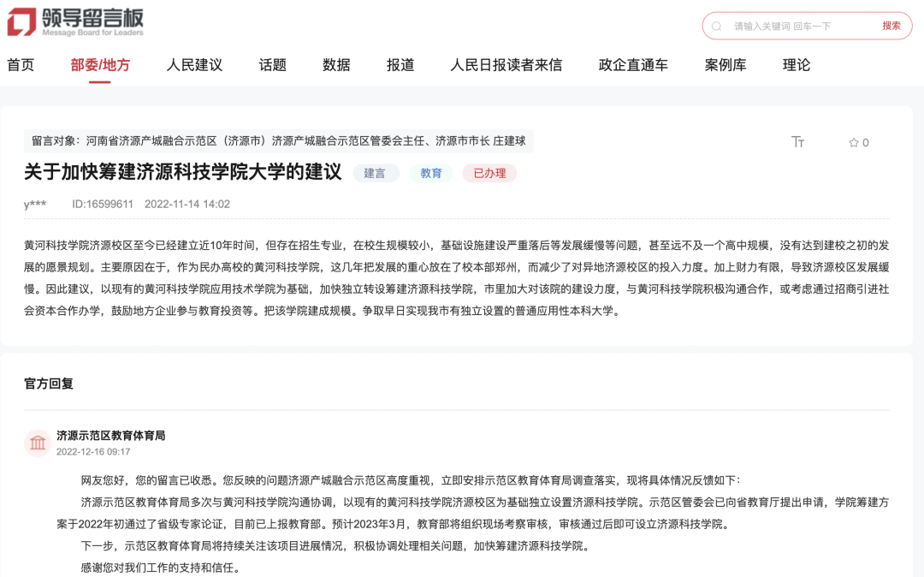
Task: Click the 搜索 search button
Action: (892, 25)
